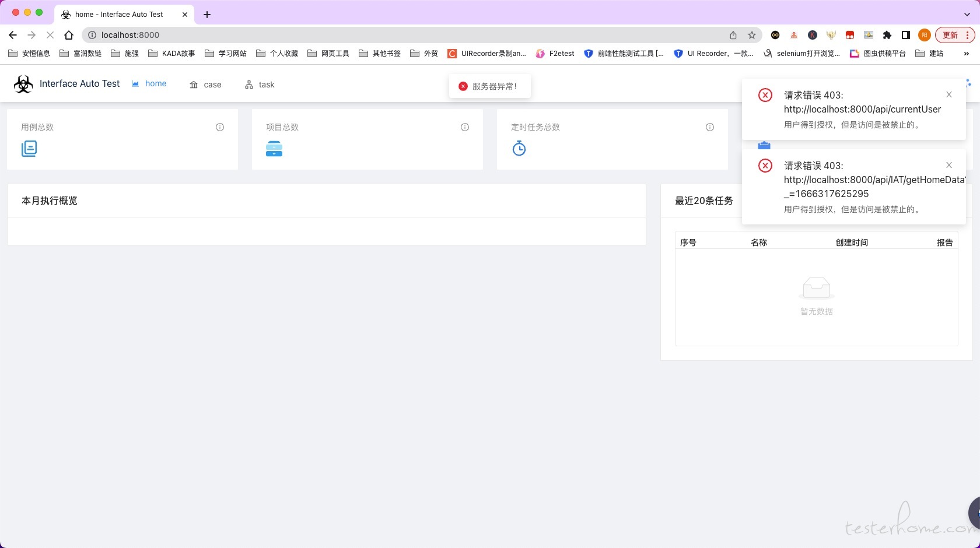Click the black infinity extension icon
The width and height of the screenshot is (980, 548).
[775, 35]
